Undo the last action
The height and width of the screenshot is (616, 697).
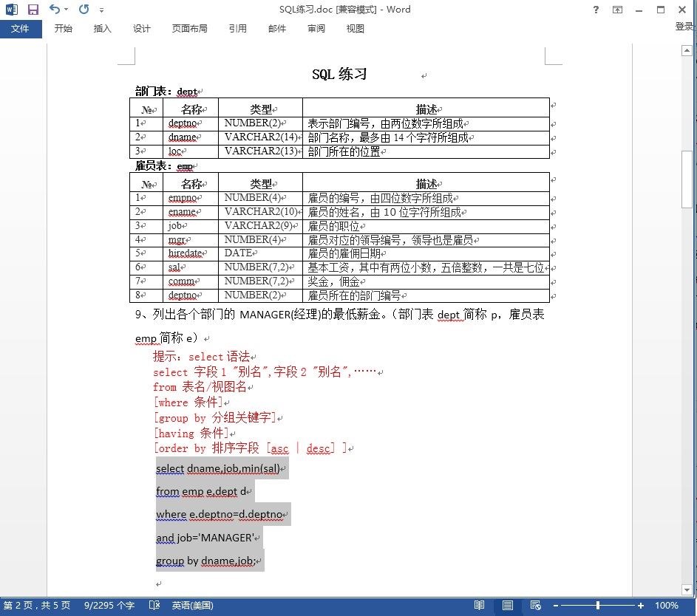[x=54, y=9]
